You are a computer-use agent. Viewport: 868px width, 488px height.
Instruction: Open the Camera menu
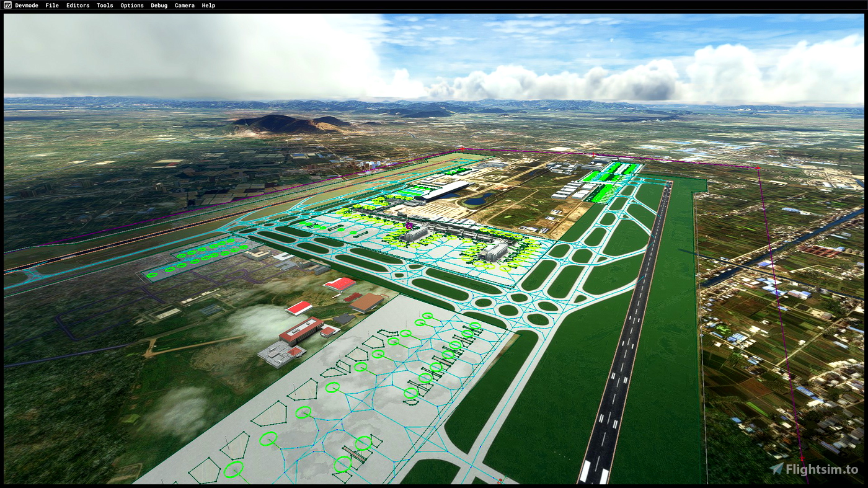click(x=184, y=5)
